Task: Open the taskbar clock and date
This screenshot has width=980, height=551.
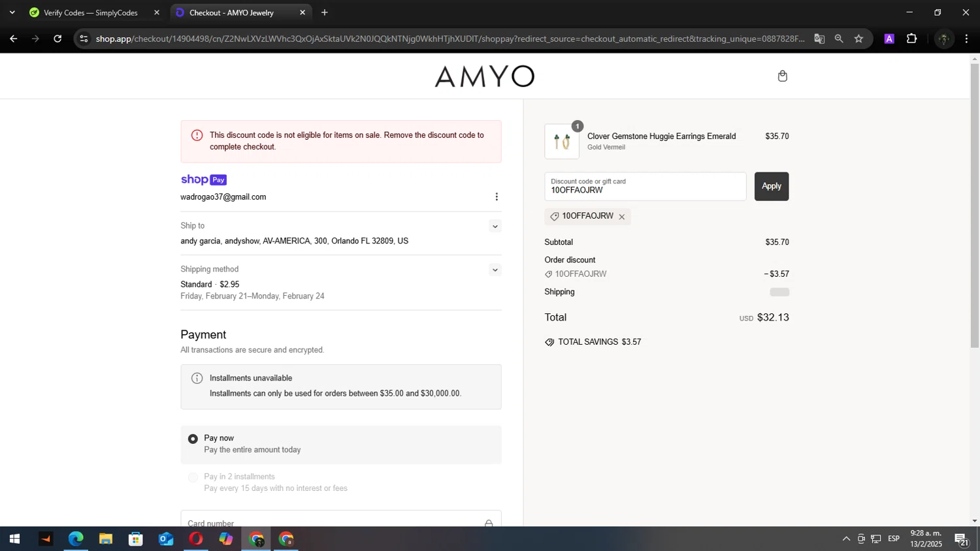Action: pyautogui.click(x=926, y=539)
